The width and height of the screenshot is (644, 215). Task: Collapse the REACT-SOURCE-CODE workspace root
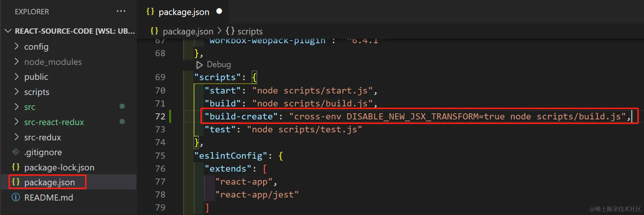click(8, 31)
